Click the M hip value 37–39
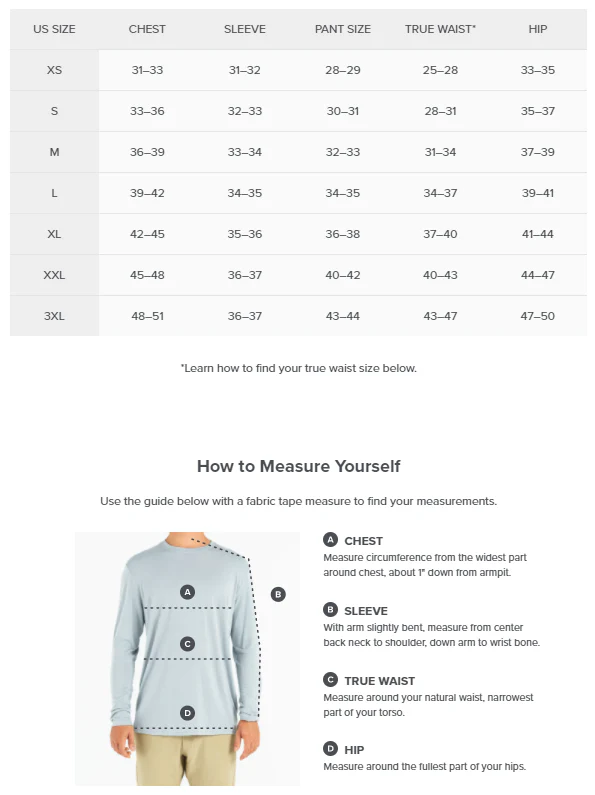This screenshot has width=595, height=795. (x=538, y=152)
